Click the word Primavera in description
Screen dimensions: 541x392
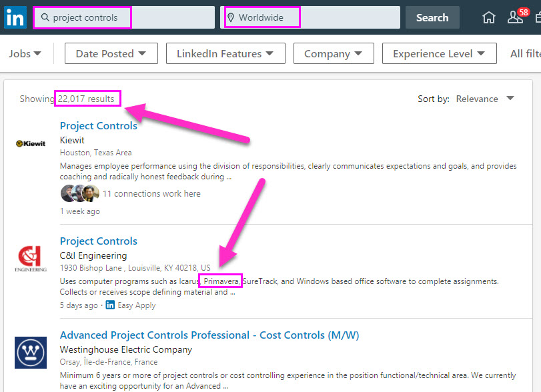pyautogui.click(x=221, y=281)
